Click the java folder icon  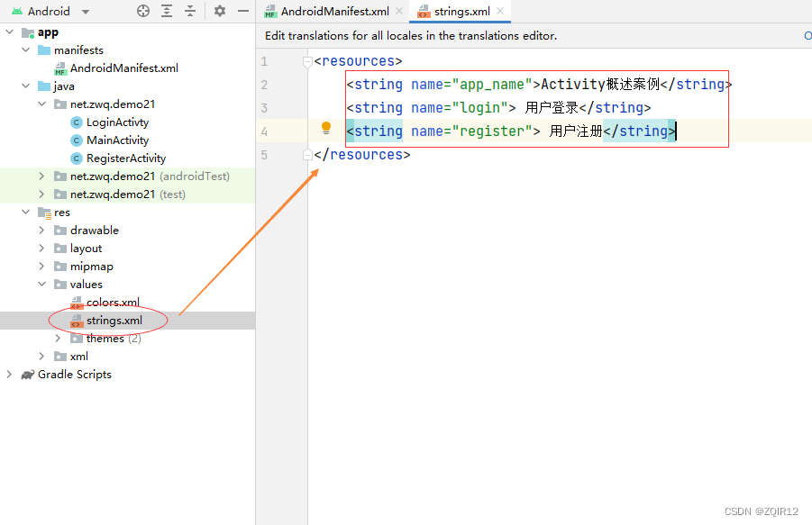pos(44,86)
